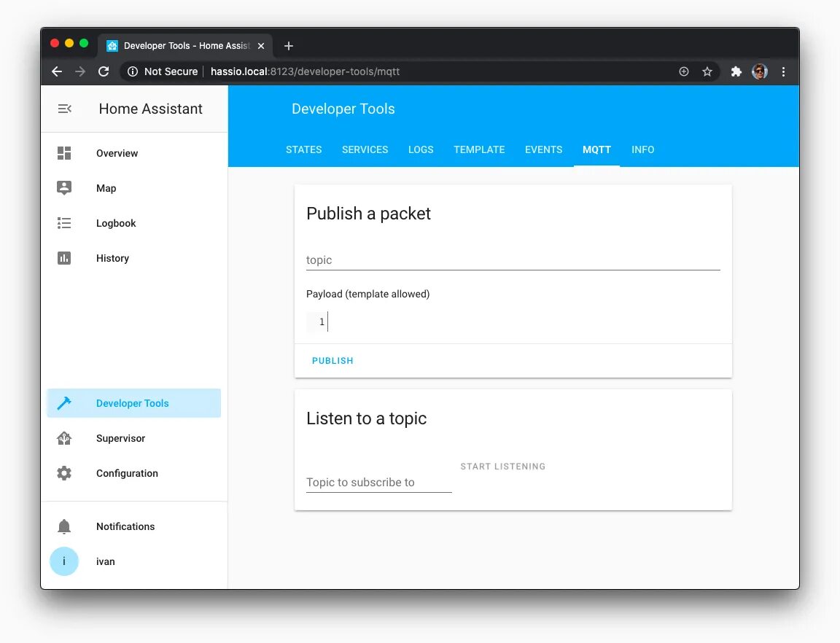The width and height of the screenshot is (840, 643).
Task: Click the Logbook list icon
Action: coord(64,223)
